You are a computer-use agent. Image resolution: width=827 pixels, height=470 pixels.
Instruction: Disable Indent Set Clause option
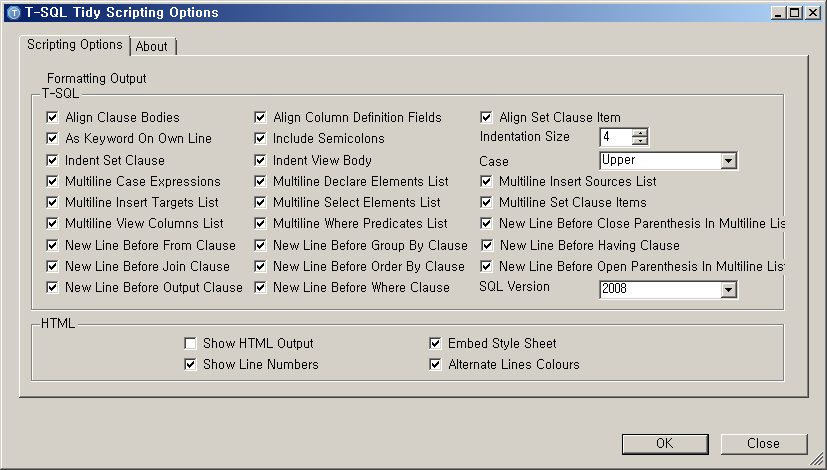[52, 160]
